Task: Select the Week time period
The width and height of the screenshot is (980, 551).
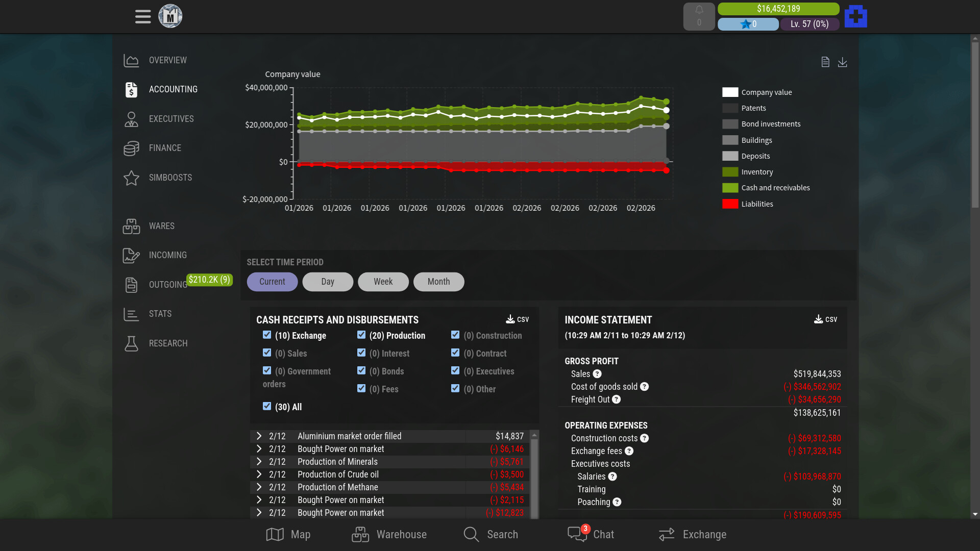Action: point(383,282)
